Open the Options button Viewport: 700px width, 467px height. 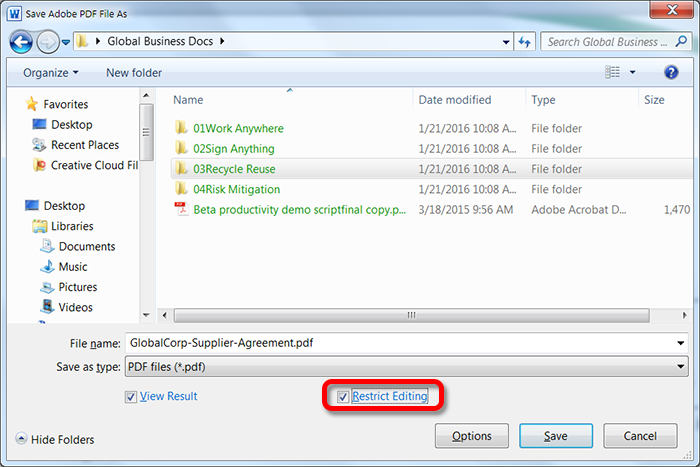click(x=472, y=436)
